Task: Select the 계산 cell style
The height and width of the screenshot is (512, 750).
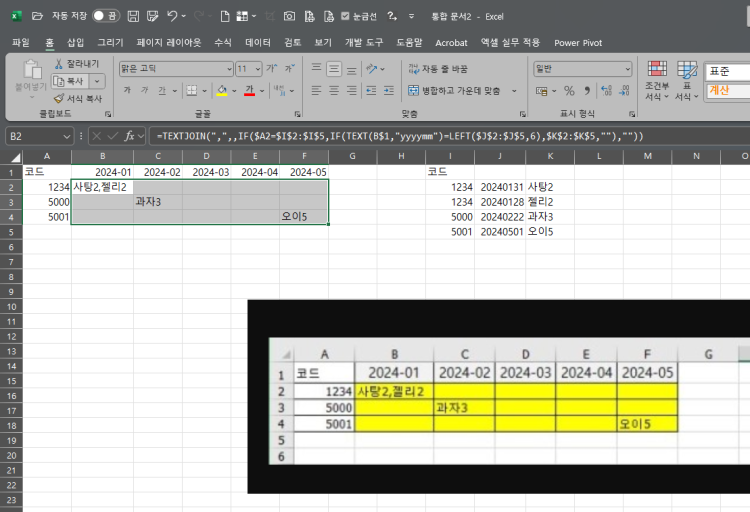Action: [x=727, y=90]
